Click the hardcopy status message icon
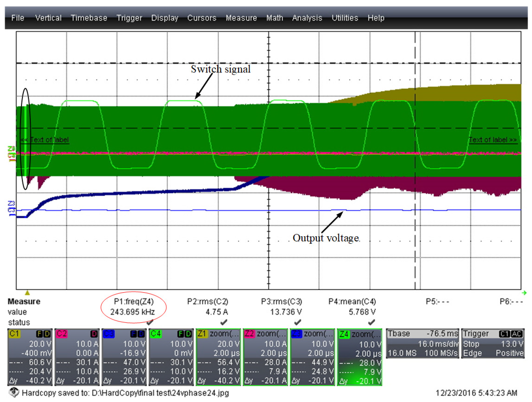 pyautogui.click(x=14, y=392)
